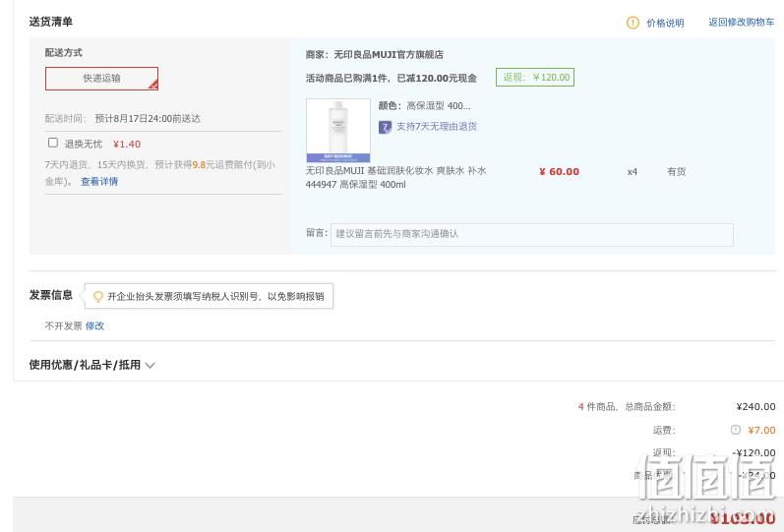Click the ¥1.40 return insurance price
The image size is (784, 532).
point(127,145)
